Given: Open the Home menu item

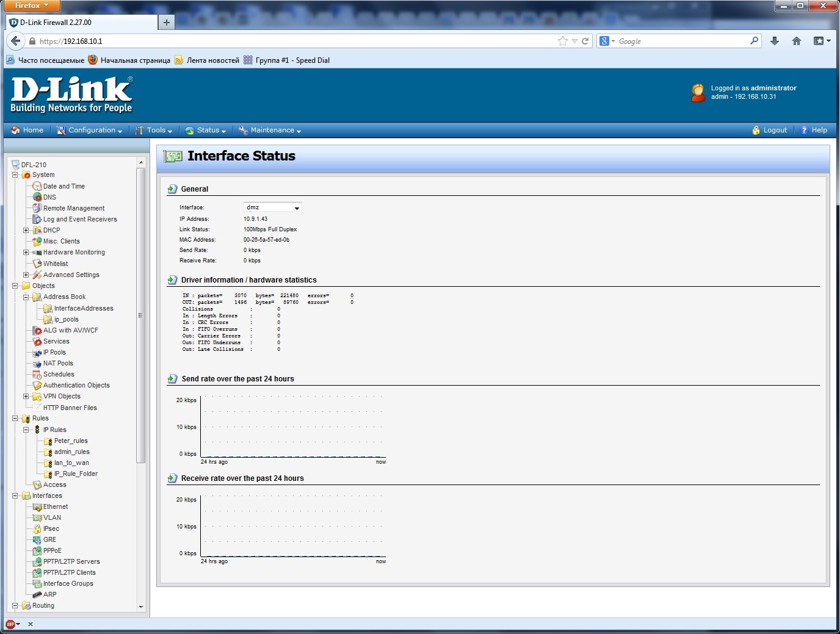Looking at the screenshot, I should [27, 130].
